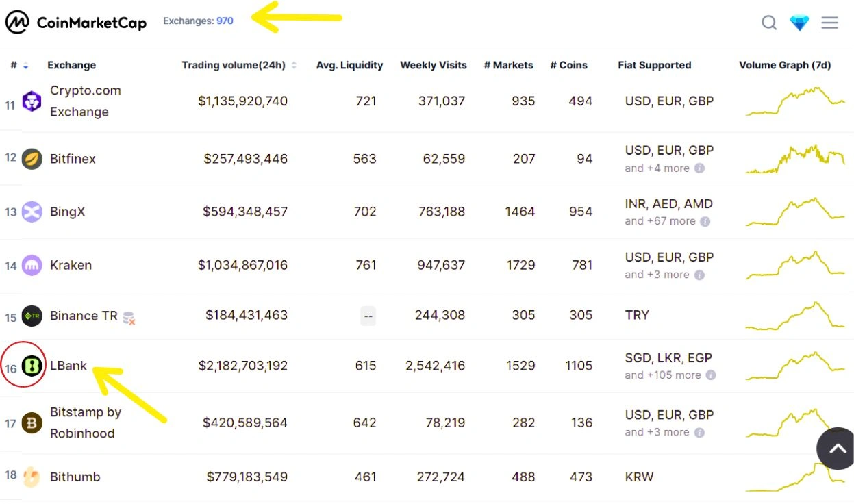Click Binance TR liquidity '--' cell
854x504 pixels.
click(368, 316)
